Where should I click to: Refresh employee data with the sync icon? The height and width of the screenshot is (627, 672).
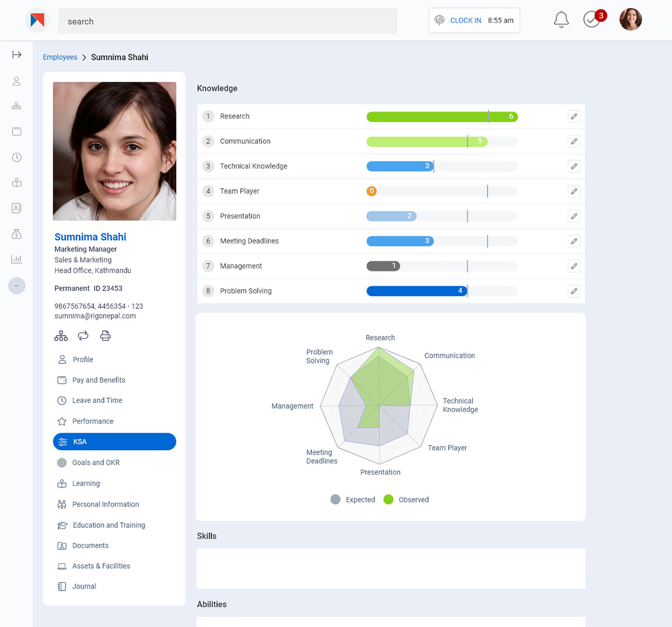click(x=83, y=335)
